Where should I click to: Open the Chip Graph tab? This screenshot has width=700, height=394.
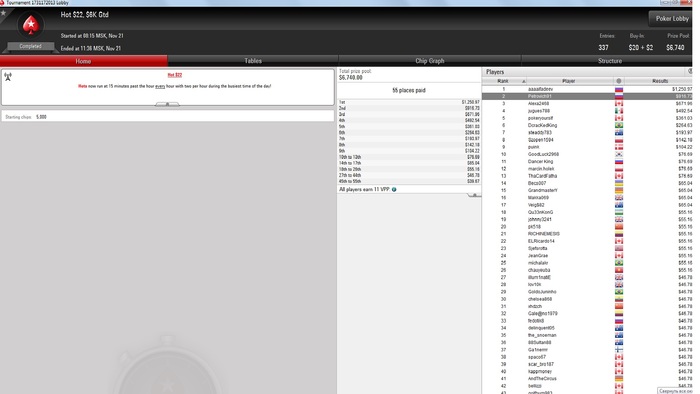[429, 61]
